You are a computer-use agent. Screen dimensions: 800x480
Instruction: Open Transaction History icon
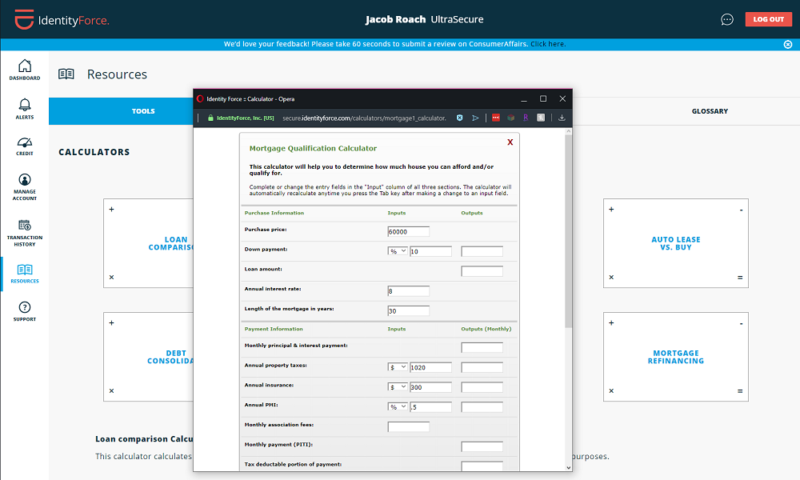pos(24,230)
